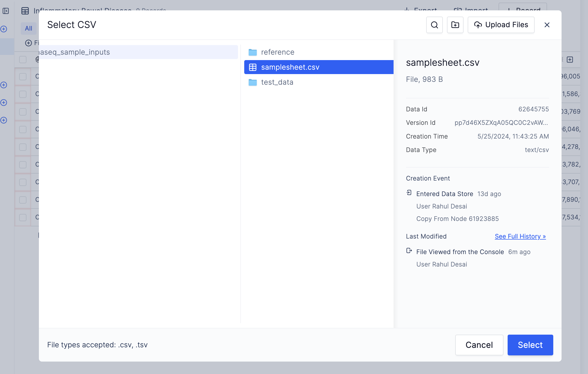
Task: Toggle the header select-all checkbox
Action: (23, 60)
